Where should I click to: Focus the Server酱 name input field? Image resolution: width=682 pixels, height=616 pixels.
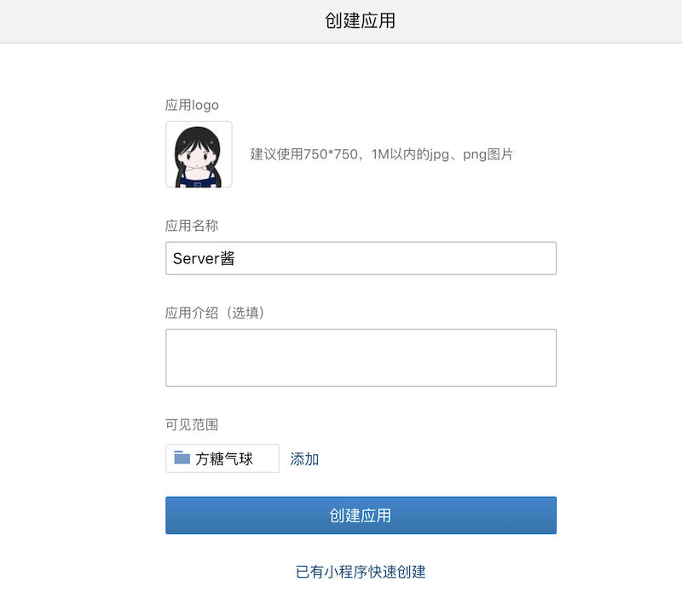361,258
